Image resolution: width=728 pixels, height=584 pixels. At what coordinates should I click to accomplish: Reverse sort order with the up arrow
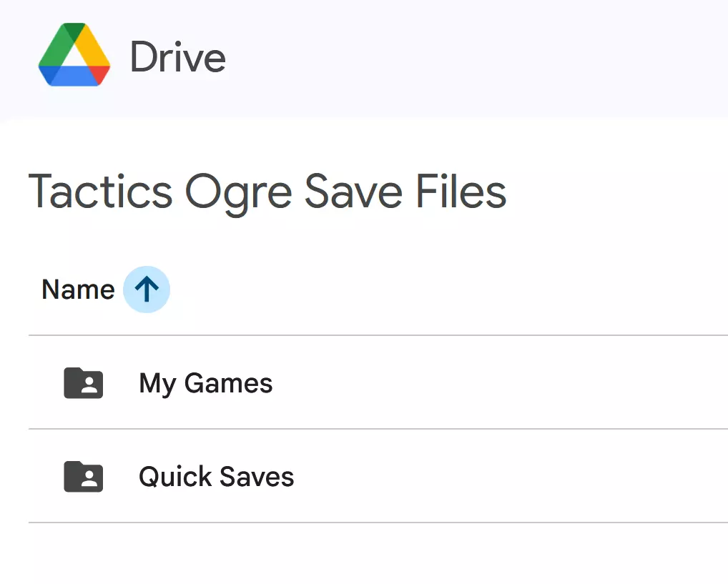(147, 289)
